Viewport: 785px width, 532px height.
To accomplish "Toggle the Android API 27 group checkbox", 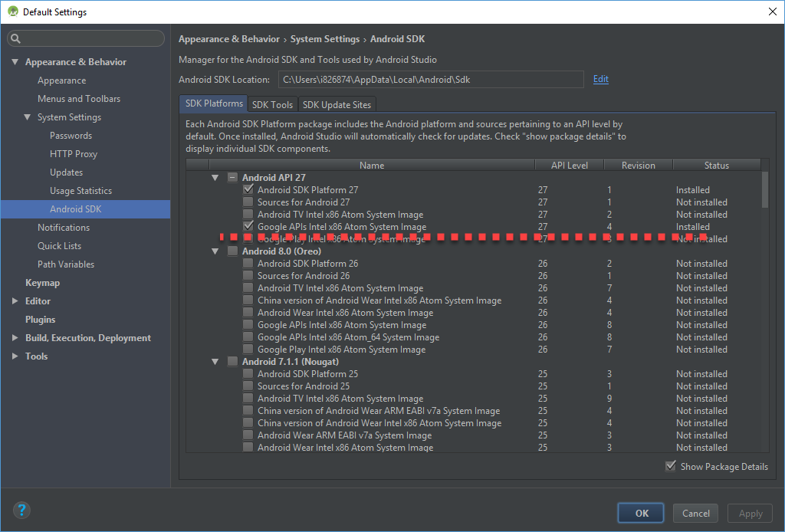I will 233,177.
